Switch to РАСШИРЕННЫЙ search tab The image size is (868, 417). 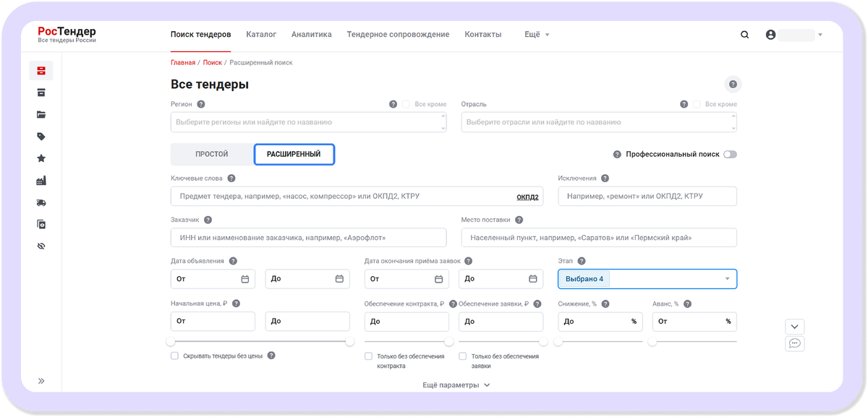(294, 154)
